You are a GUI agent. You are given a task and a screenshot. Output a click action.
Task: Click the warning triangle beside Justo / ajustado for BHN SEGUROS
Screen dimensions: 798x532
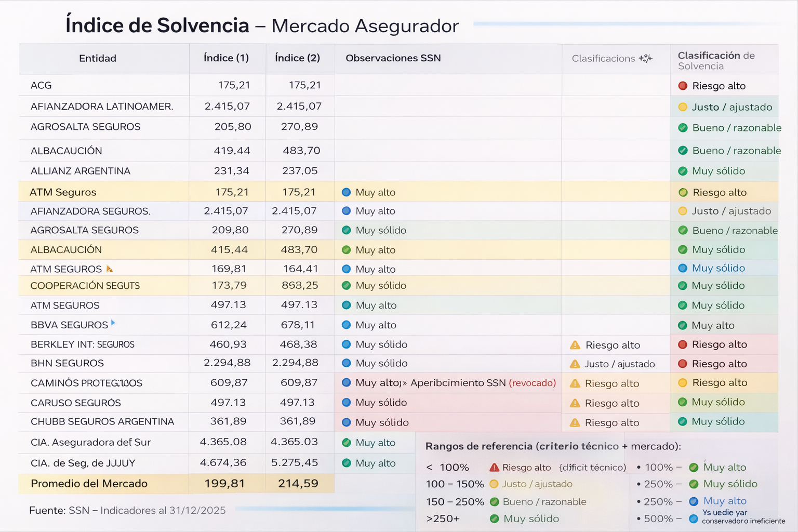pyautogui.click(x=575, y=364)
